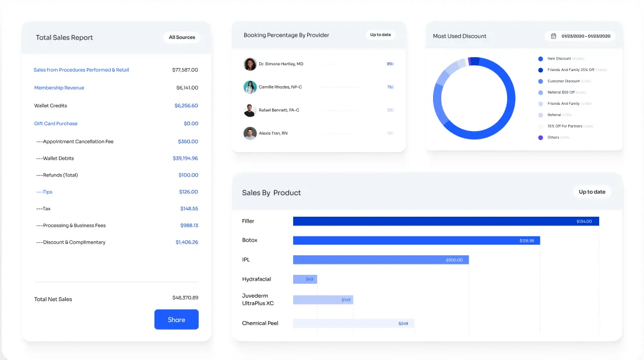Open Alexis Tran's profile photo

pos(250,133)
